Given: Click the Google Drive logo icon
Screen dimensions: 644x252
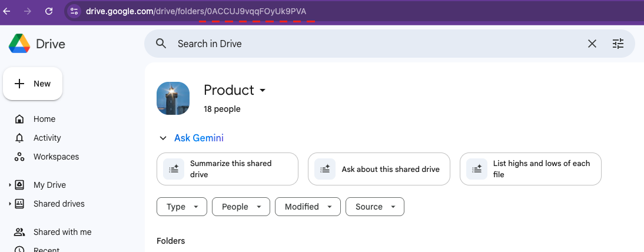Looking at the screenshot, I should [19, 44].
